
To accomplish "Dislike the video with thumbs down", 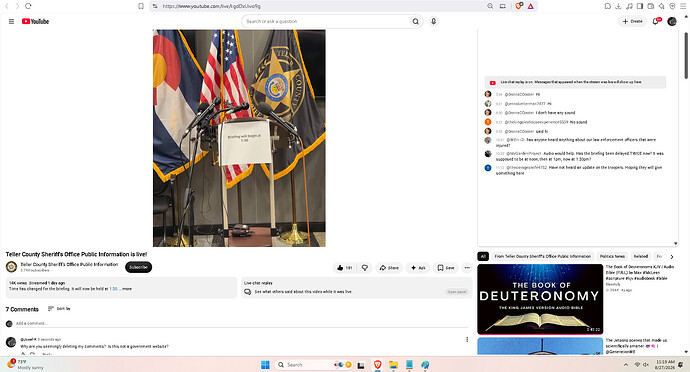I will pyautogui.click(x=365, y=268).
